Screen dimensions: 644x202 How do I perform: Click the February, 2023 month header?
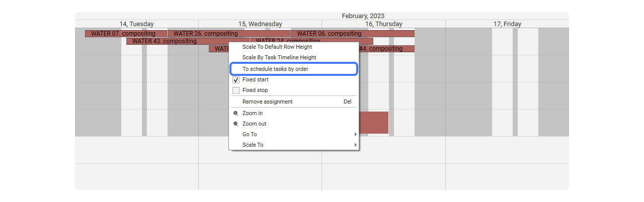click(363, 16)
